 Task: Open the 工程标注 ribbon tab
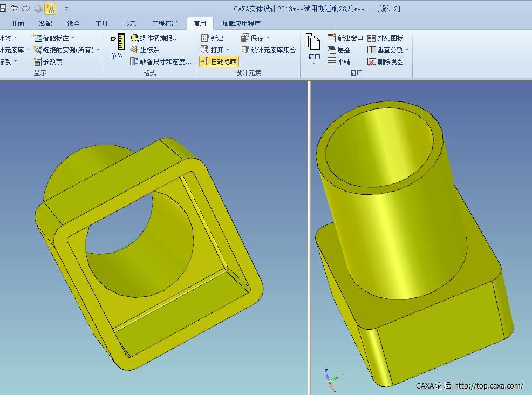165,24
